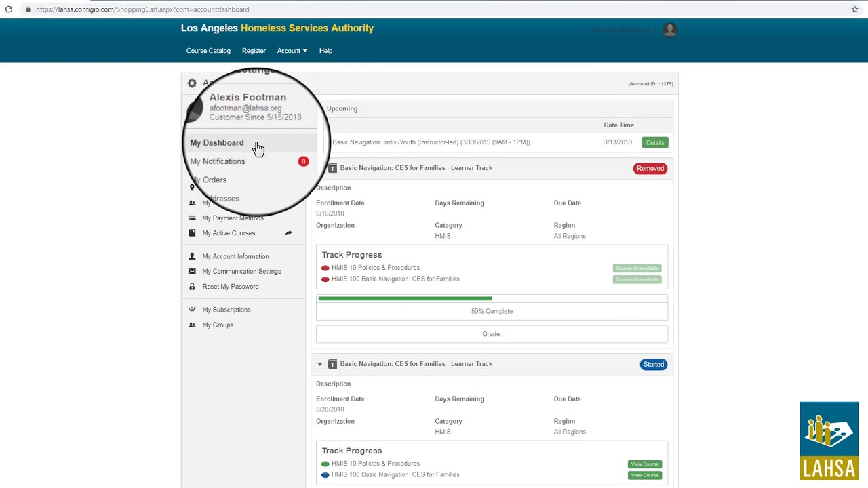Image resolution: width=868 pixels, height=488 pixels.
Task: Click the padlock site security icon
Action: pos(28,9)
